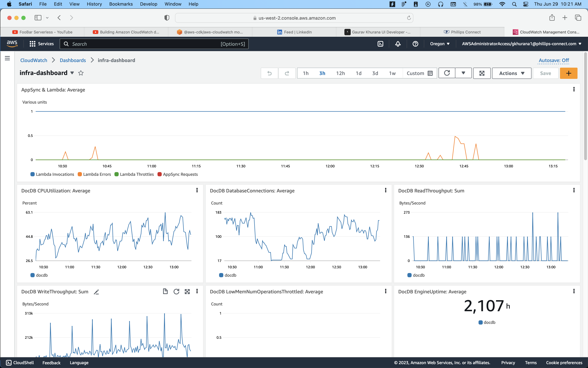Open Safari tab overview

tap(578, 18)
